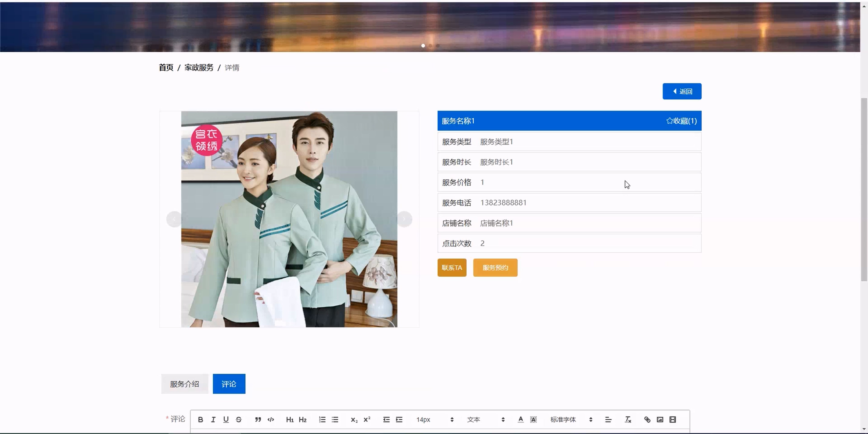868x434 pixels.
Task: Switch to the 服务介绍 tab
Action: point(184,384)
